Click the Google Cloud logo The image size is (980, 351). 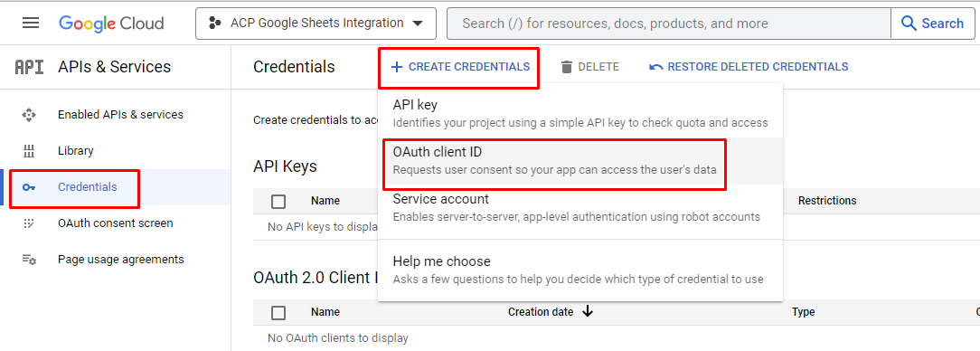(x=111, y=24)
